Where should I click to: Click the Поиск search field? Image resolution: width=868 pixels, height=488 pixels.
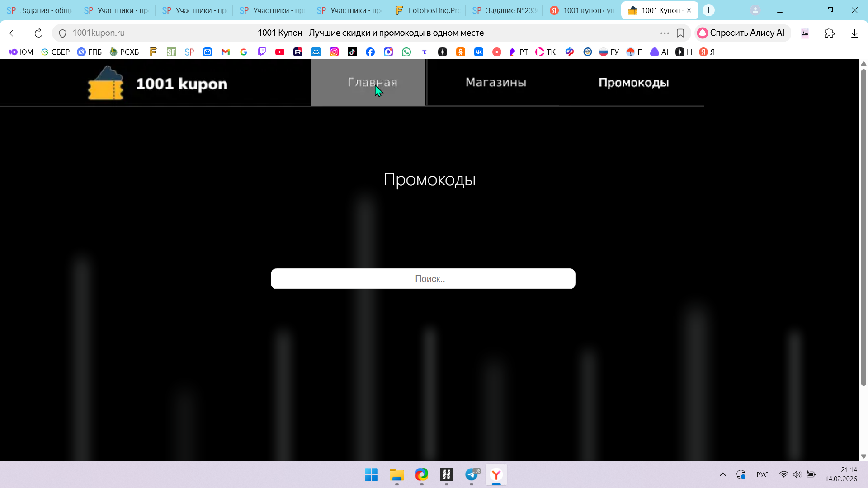tap(423, 279)
